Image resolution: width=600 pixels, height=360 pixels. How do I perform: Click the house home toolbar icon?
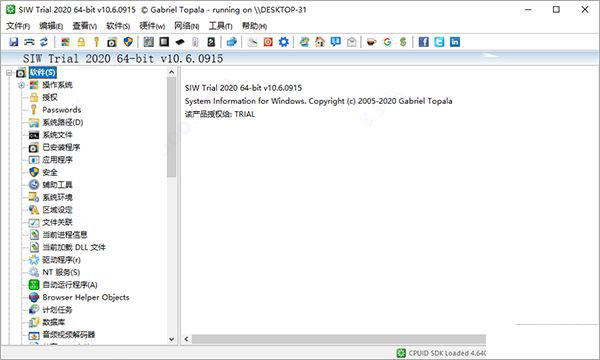[x=320, y=42]
